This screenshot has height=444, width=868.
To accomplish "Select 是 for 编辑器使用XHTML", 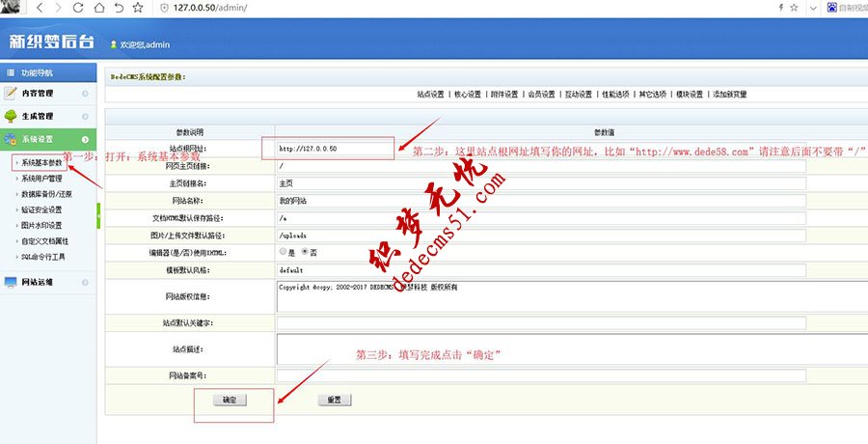I will (284, 252).
